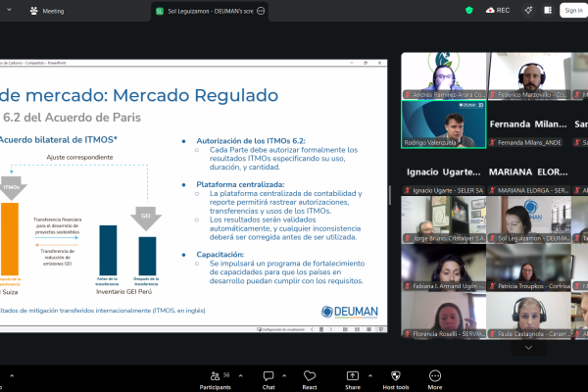Switch PowerPoint to slide sorter view
The width and height of the screenshot is (588, 392).
[x=357, y=329]
